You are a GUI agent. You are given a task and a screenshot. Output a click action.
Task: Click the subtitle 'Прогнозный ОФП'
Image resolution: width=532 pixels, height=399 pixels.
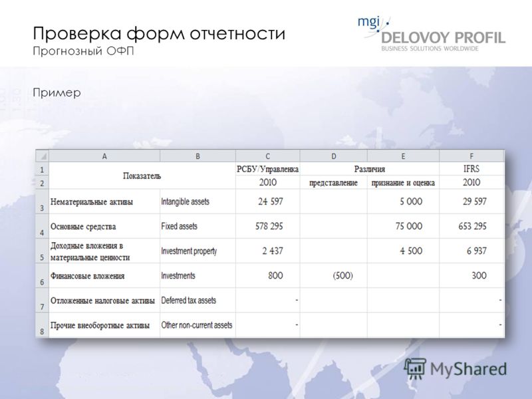(x=84, y=51)
